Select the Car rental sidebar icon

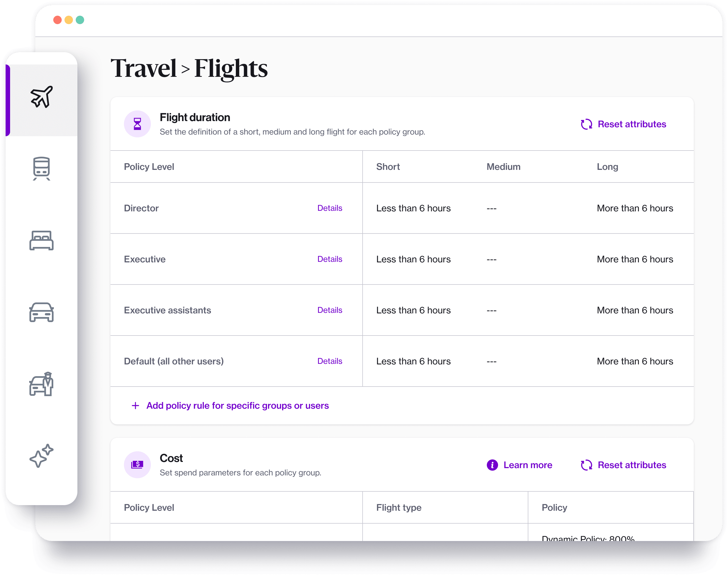tap(42, 312)
